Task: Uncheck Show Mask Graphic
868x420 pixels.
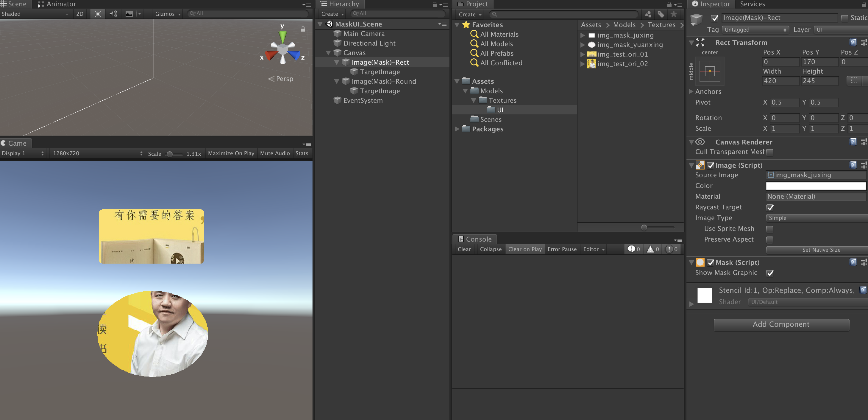Action: (770, 273)
